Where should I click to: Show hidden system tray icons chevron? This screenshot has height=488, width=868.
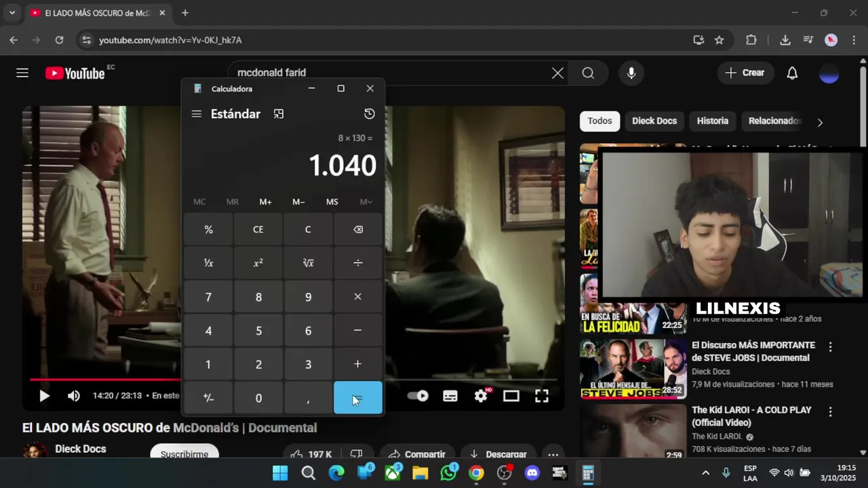705,473
